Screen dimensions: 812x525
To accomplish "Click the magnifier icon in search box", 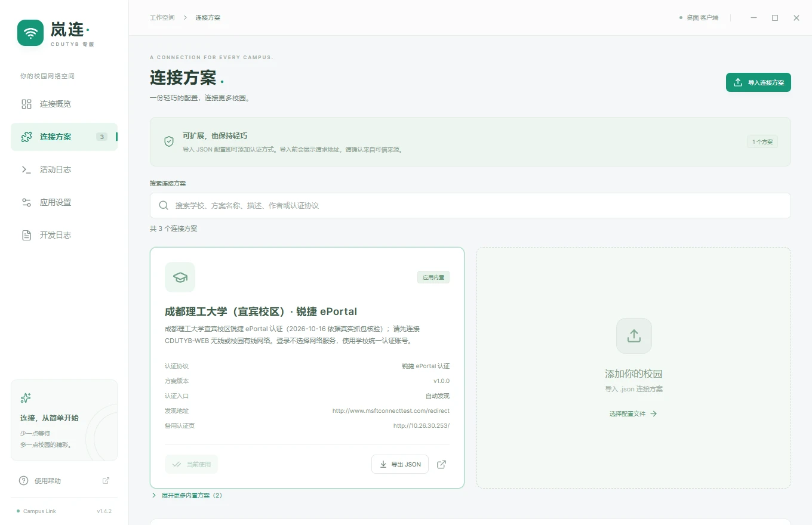I will 164,205.
